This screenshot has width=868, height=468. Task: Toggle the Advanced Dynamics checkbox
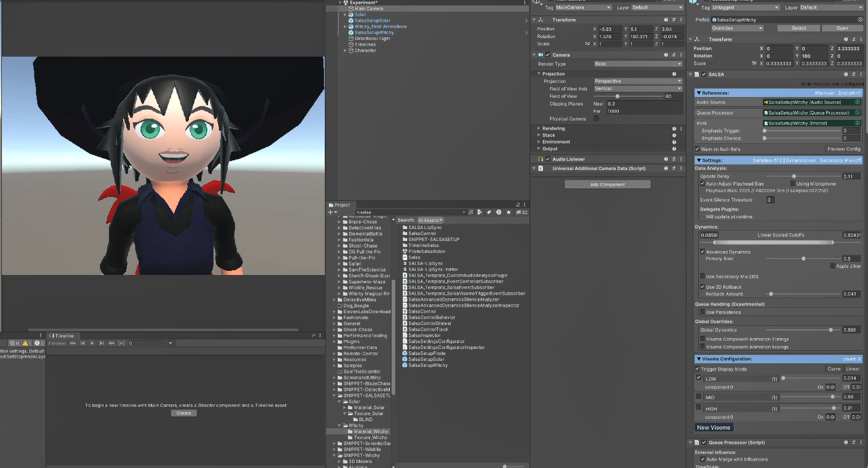coord(702,252)
